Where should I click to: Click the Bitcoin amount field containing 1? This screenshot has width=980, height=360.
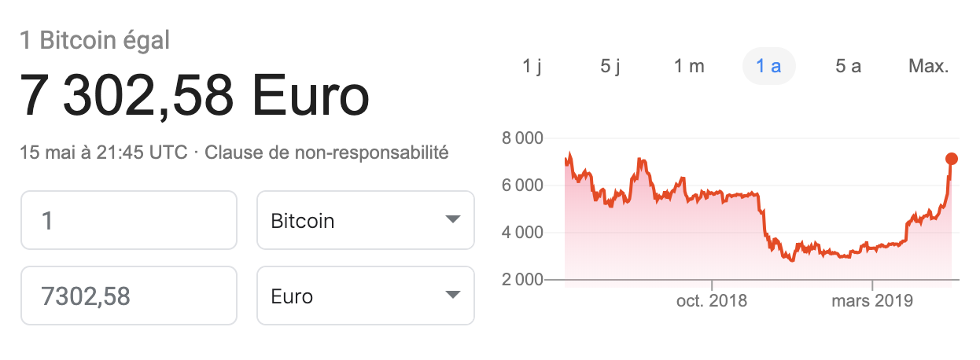tap(129, 220)
